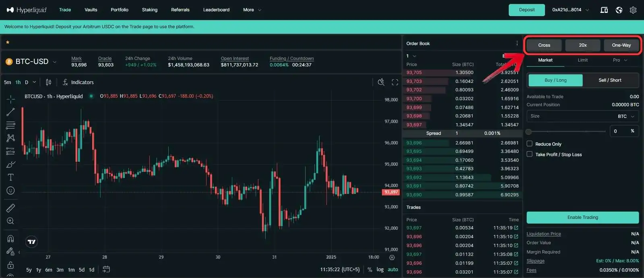644x278 pixels.
Task: Open chart scale settings gear
Action: click(x=392, y=257)
